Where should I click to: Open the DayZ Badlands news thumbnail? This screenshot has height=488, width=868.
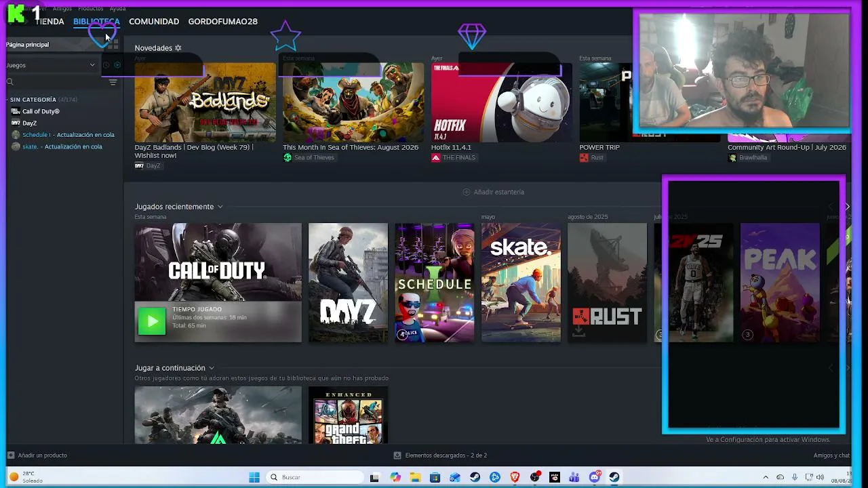(205, 102)
